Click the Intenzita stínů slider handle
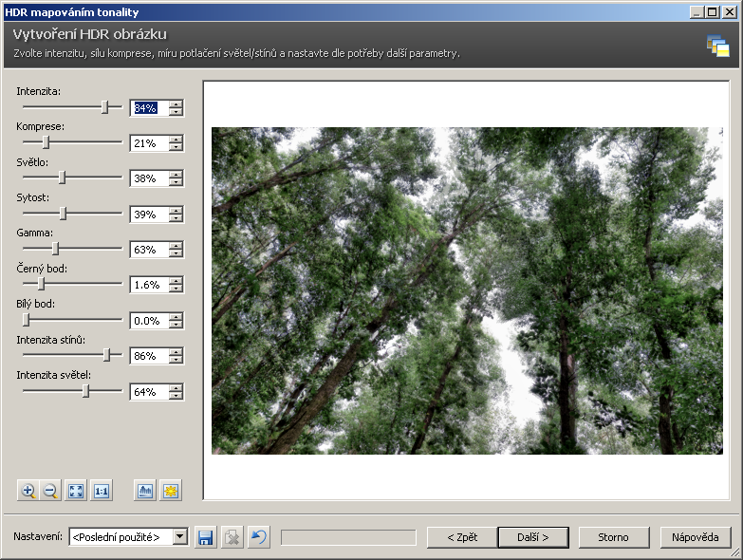Viewport: 743px width, 560px height. 107,354
